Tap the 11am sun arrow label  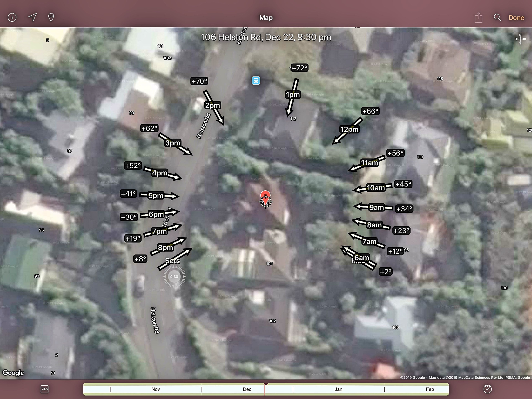(x=369, y=163)
